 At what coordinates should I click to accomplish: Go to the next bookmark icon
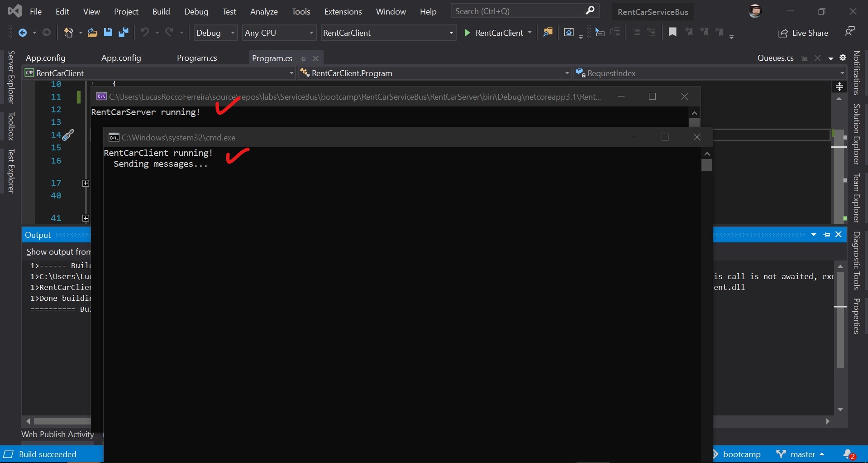pos(704,32)
